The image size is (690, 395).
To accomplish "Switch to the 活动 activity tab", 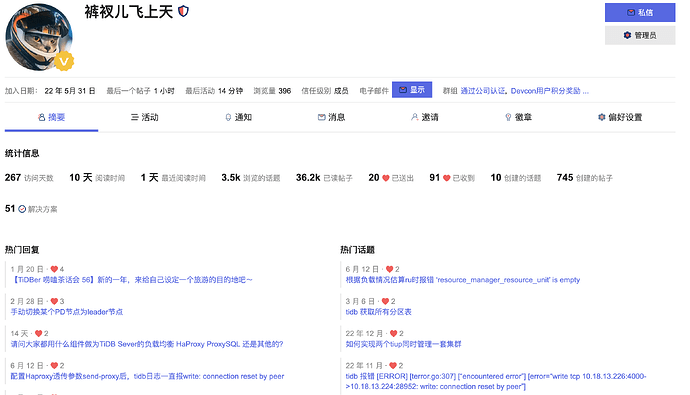I will [144, 117].
